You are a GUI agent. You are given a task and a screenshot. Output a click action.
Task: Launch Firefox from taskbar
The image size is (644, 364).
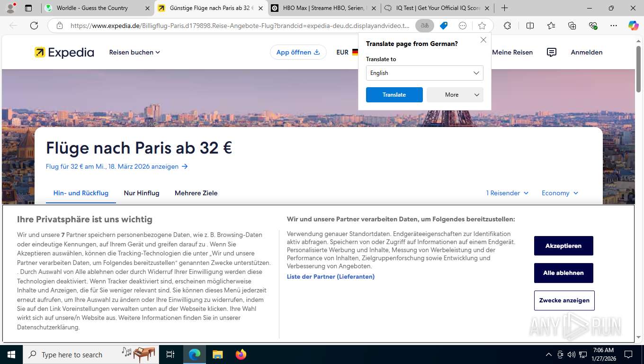241,355
